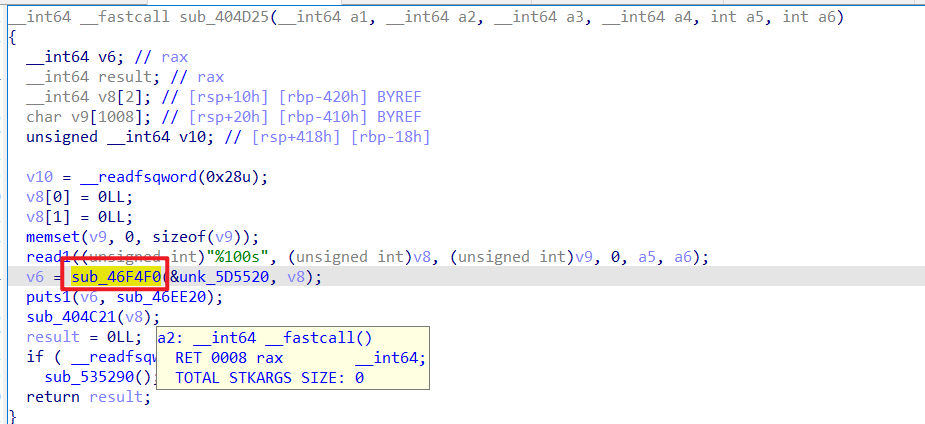Click the a6 parameter in the function signature
The image size is (925, 424).
pos(826,17)
